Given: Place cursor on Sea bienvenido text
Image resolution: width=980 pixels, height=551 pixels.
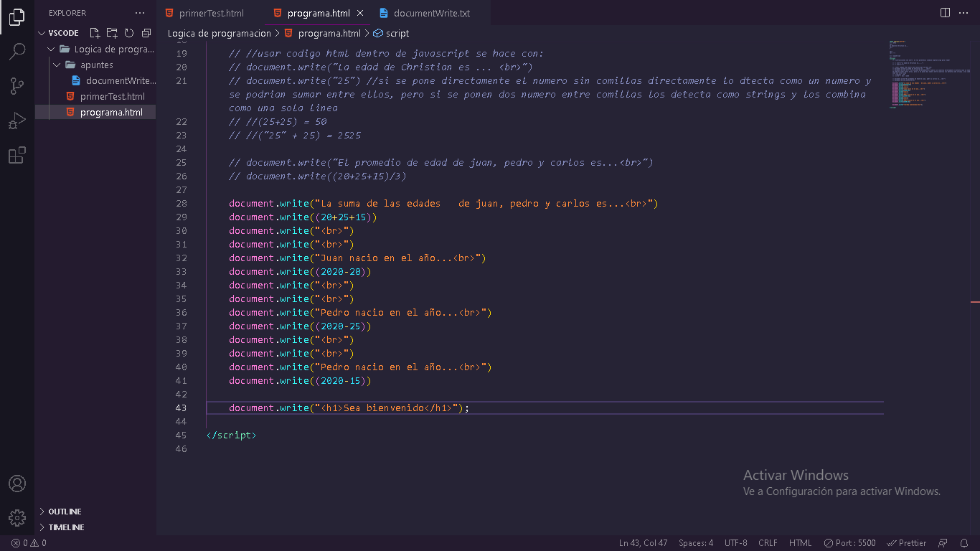Looking at the screenshot, I should pyautogui.click(x=384, y=408).
